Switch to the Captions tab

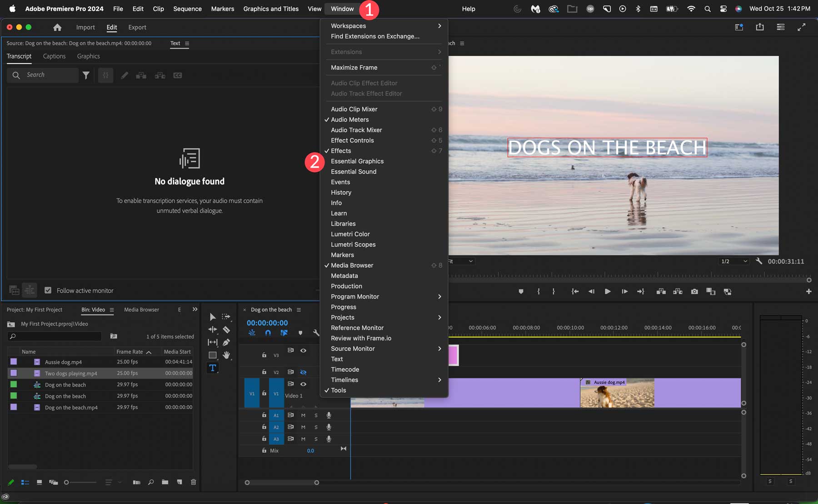pyautogui.click(x=54, y=56)
